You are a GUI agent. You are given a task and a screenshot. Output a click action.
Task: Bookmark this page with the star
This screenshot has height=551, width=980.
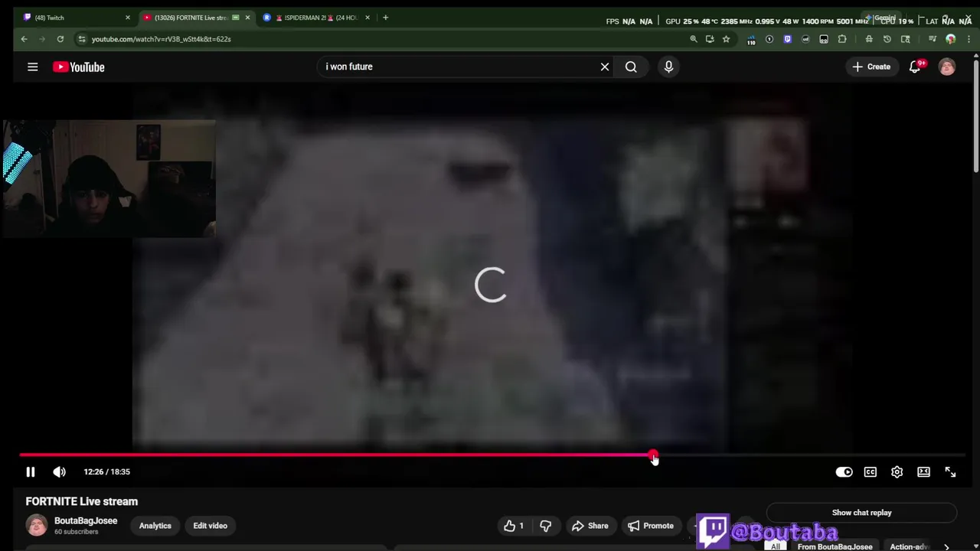726,39
